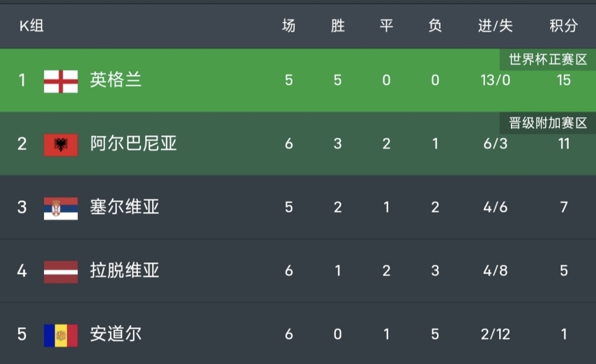The width and height of the screenshot is (596, 364).
Task: Open team 英格兰 from the standings
Action: 115,81
